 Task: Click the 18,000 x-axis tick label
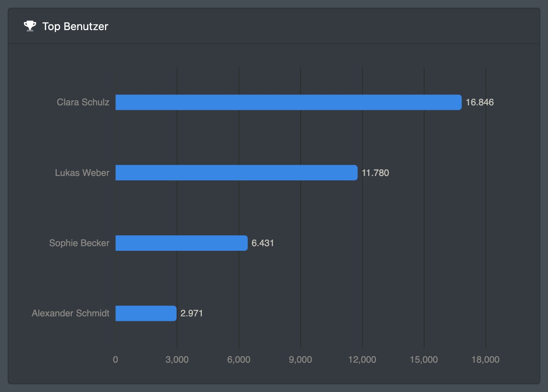485,360
